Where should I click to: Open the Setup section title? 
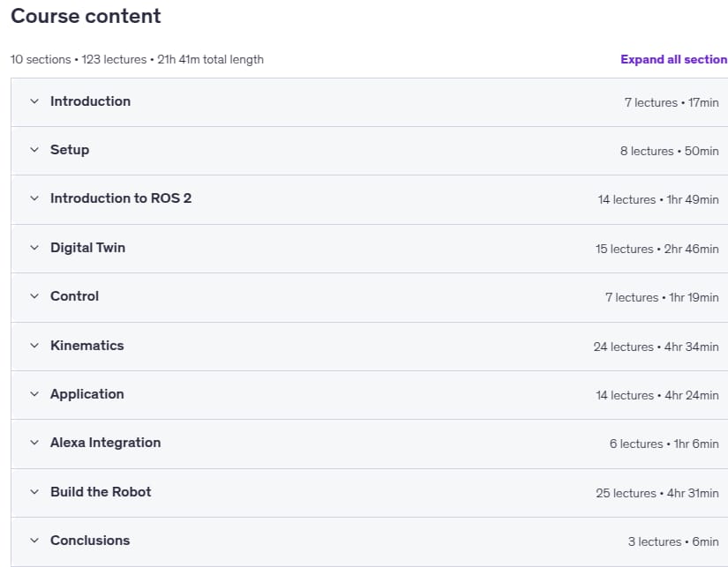tap(70, 150)
